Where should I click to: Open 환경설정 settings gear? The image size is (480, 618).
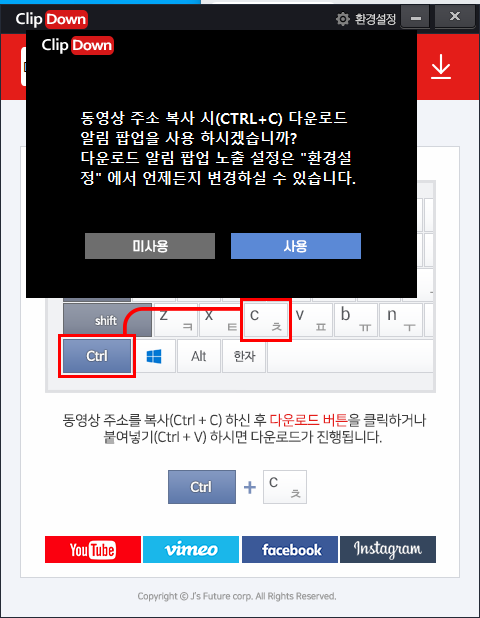pos(366,19)
